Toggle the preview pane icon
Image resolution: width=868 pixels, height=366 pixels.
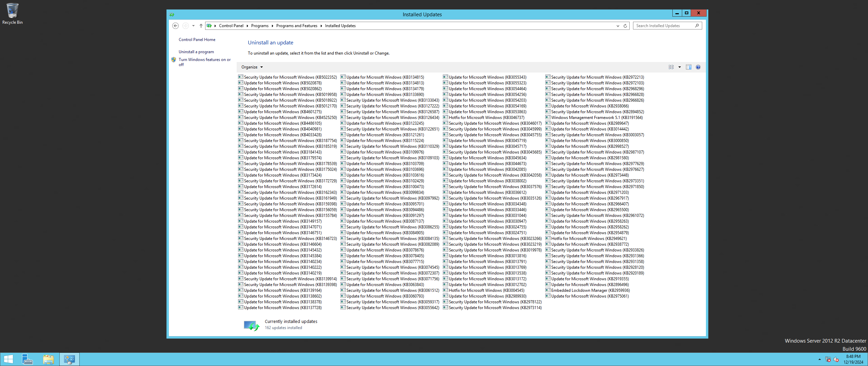689,67
